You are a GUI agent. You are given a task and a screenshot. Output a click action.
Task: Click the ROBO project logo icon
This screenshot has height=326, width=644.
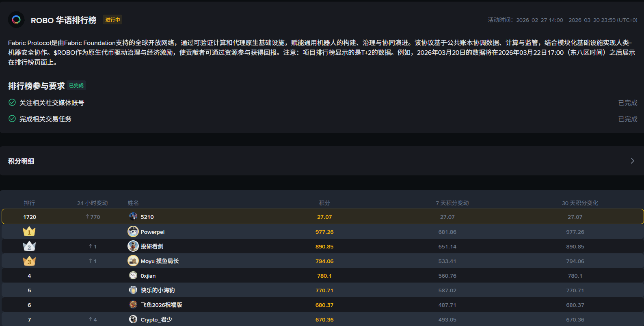(16, 19)
